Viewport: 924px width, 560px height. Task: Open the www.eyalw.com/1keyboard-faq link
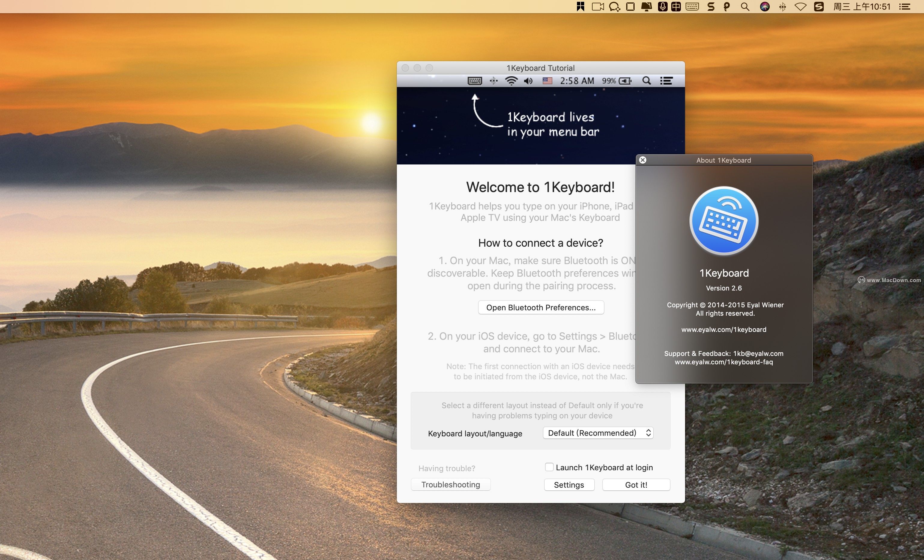pyautogui.click(x=724, y=362)
